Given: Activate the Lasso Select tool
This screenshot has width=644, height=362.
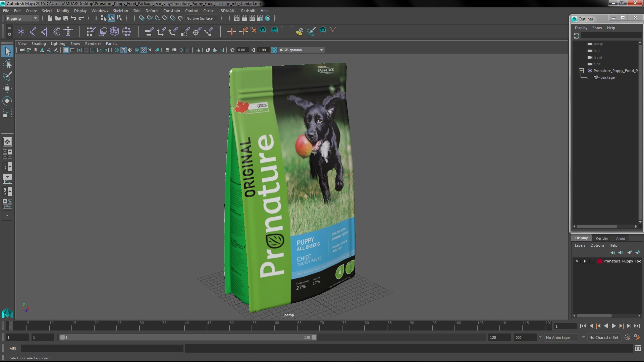Looking at the screenshot, I should [7, 64].
